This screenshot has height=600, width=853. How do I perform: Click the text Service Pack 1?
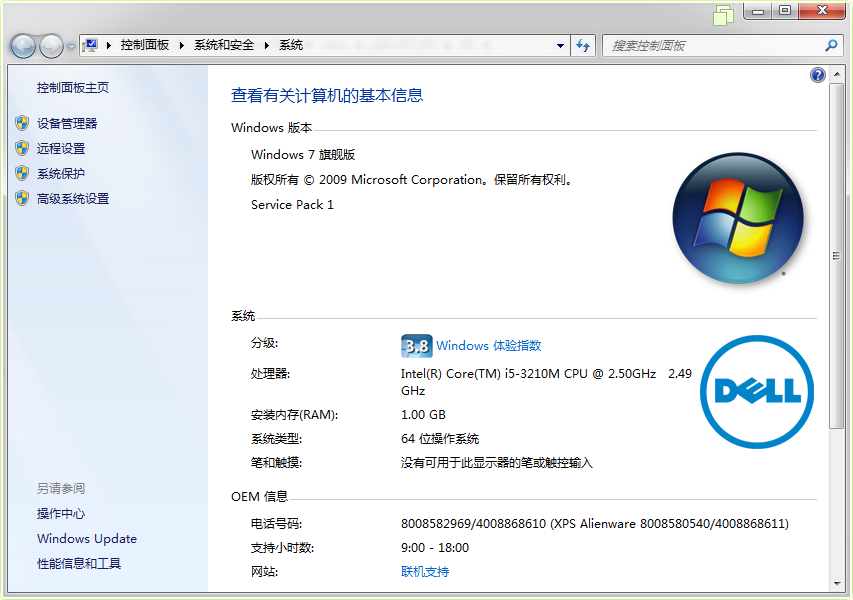click(292, 205)
